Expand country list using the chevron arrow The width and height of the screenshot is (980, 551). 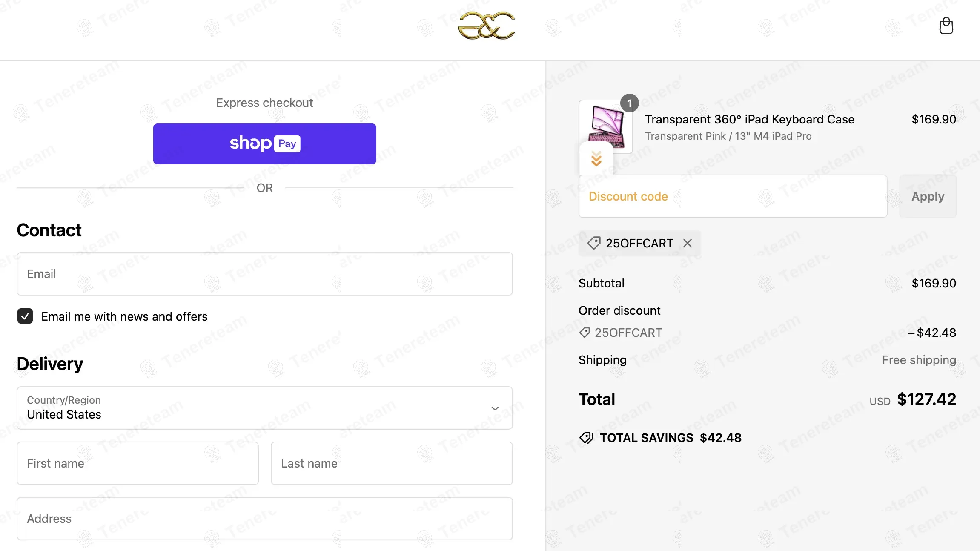pyautogui.click(x=495, y=408)
